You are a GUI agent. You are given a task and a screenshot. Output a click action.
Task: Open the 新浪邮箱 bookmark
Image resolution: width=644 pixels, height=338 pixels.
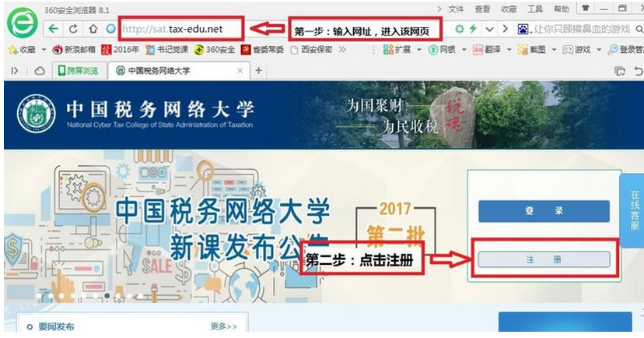[74, 49]
